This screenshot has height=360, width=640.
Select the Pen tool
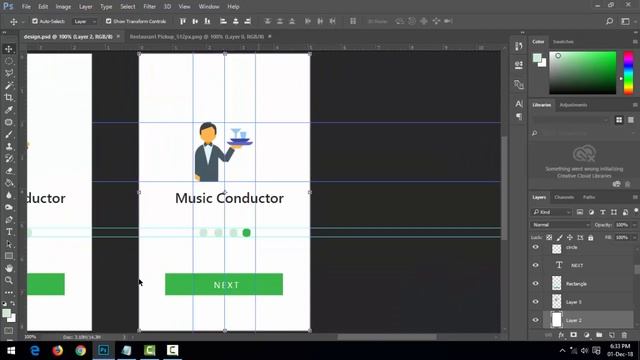coord(9,220)
